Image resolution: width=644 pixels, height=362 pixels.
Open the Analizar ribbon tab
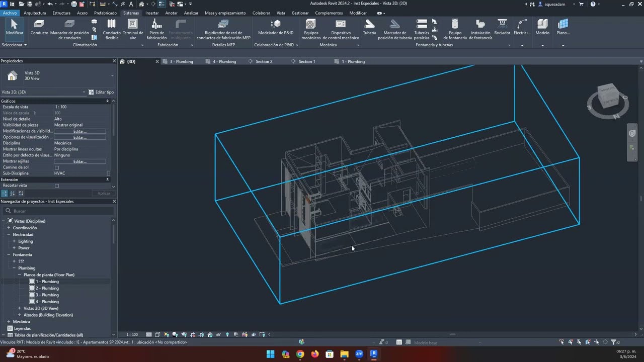pos(191,13)
